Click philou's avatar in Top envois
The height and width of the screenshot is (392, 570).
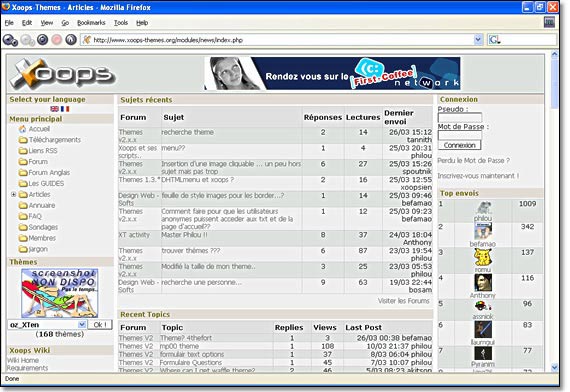[483, 208]
